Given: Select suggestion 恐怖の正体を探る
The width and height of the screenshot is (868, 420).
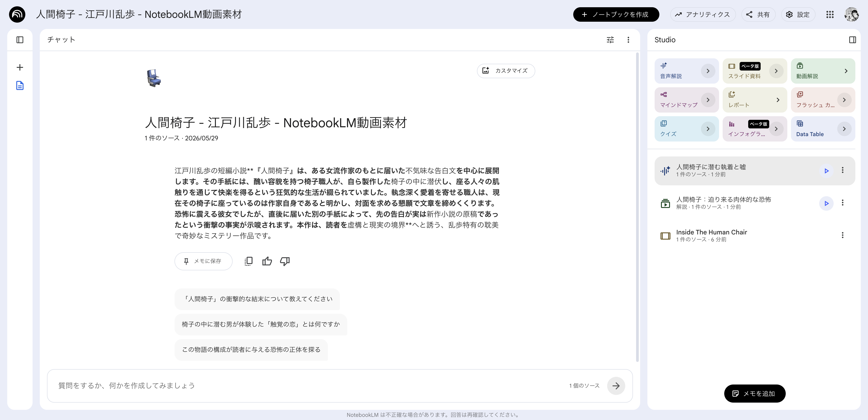Looking at the screenshot, I should [x=251, y=349].
